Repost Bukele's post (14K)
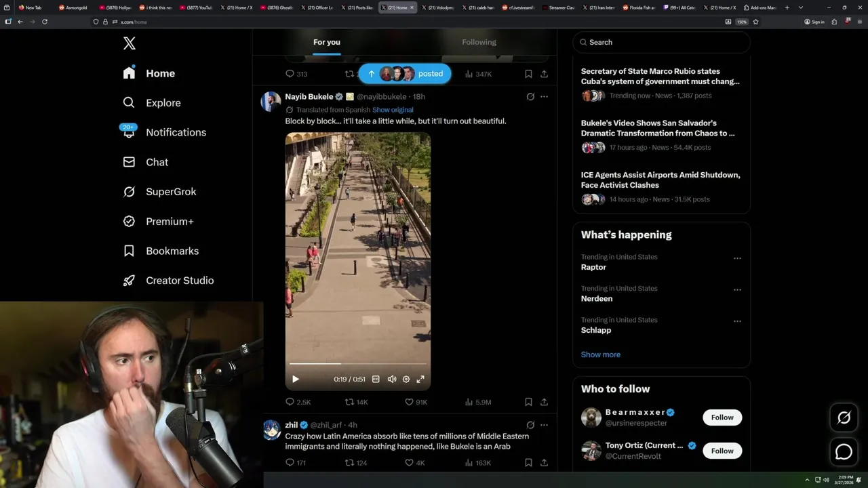Image resolution: width=868 pixels, height=488 pixels. (x=357, y=402)
